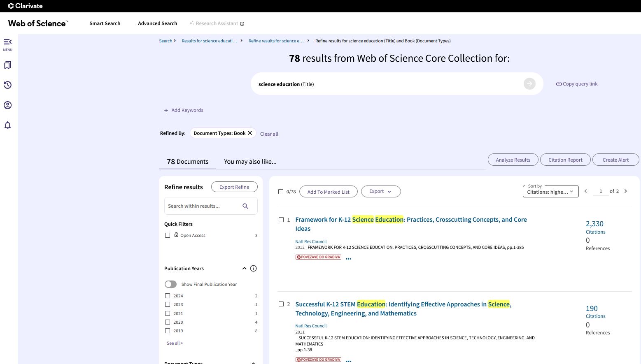Check the 2024 publication year box

pos(168,296)
